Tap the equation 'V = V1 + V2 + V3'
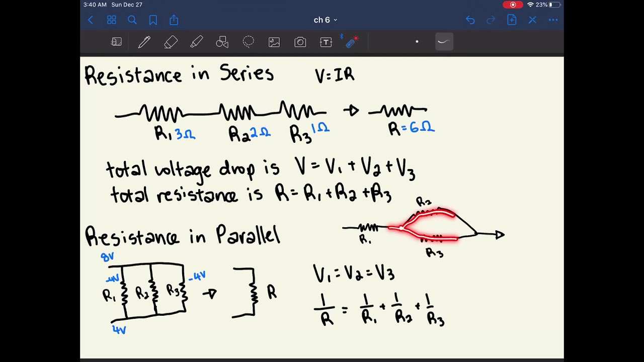Image resolution: width=644 pixels, height=362 pixels. pyautogui.click(x=355, y=168)
